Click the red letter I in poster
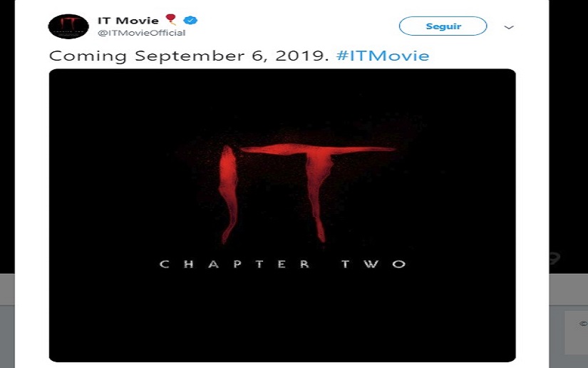Image resolution: width=588 pixels, height=368 pixels. click(x=228, y=194)
